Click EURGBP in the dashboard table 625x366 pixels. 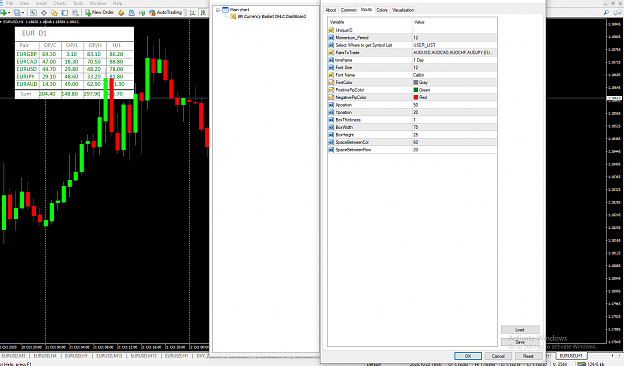tap(27, 54)
